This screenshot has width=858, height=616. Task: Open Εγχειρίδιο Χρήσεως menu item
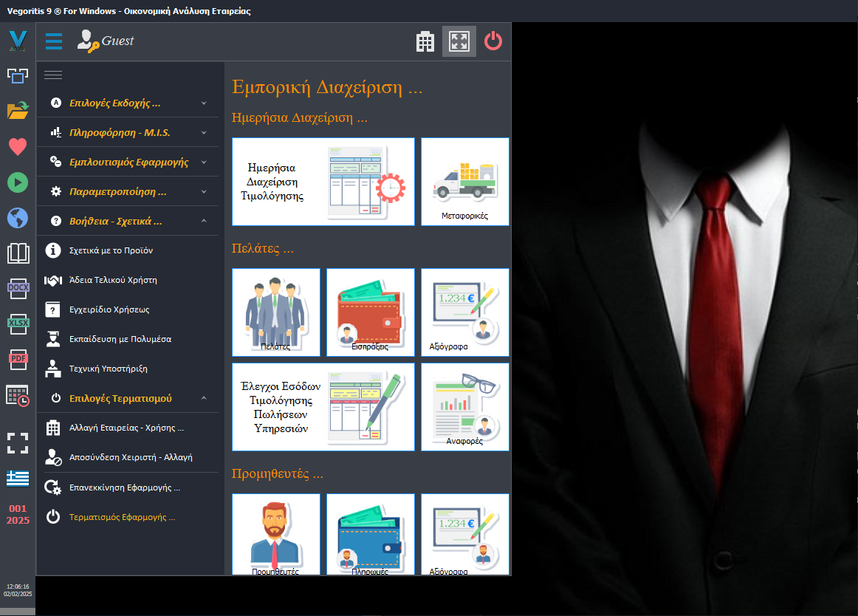tap(109, 309)
